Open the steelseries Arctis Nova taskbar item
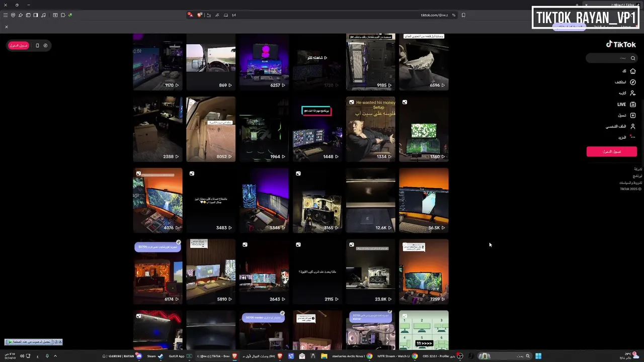The image size is (644, 362). (352, 356)
